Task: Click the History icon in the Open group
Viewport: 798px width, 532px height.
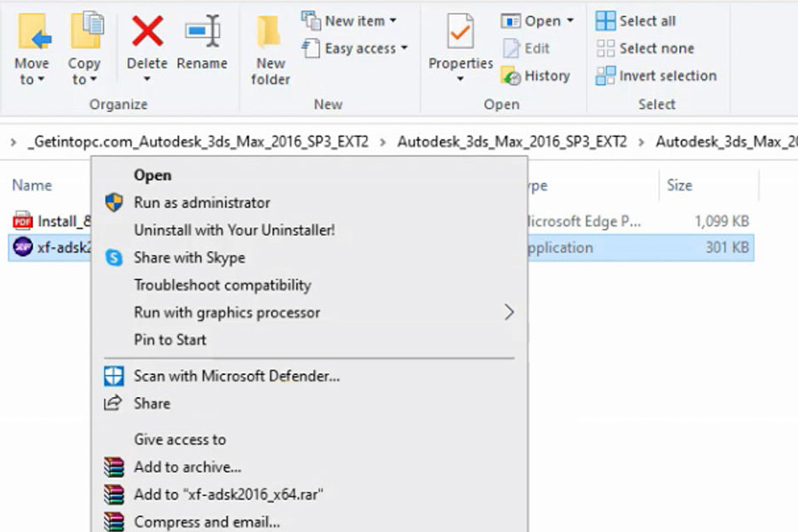Action: click(x=511, y=76)
